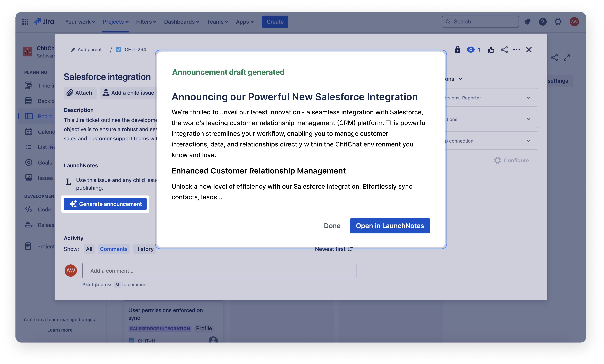Open the three-dot more actions menu

pos(517,50)
